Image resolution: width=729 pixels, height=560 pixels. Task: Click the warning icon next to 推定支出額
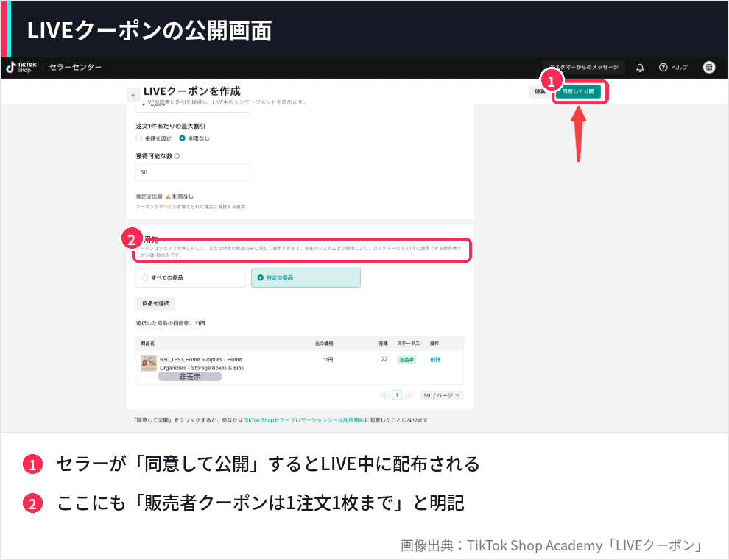[169, 196]
